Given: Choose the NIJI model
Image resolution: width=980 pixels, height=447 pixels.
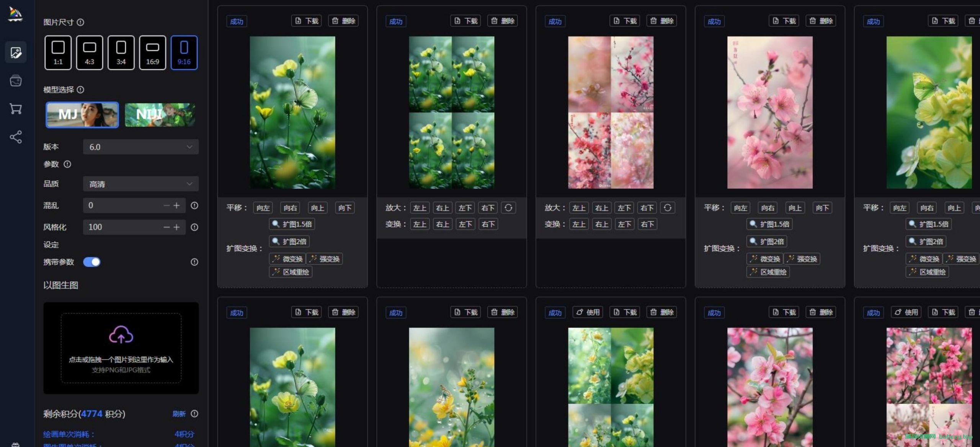Looking at the screenshot, I should [160, 115].
